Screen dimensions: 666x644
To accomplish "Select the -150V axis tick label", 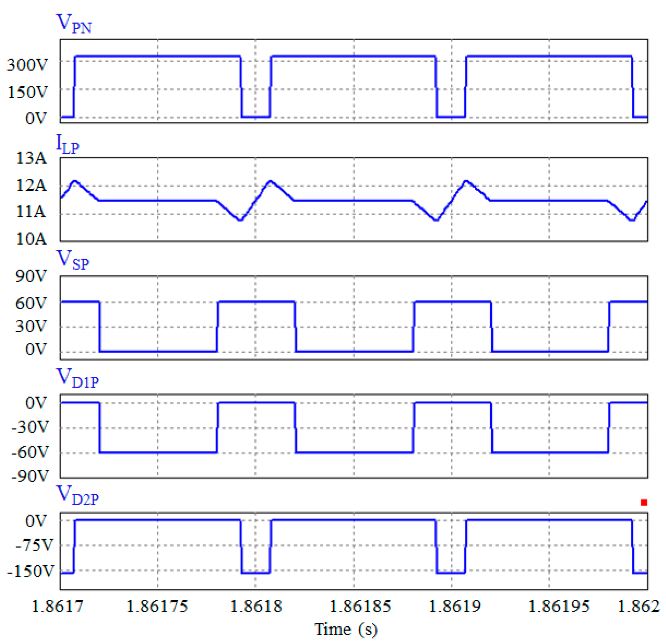I will click(31, 571).
